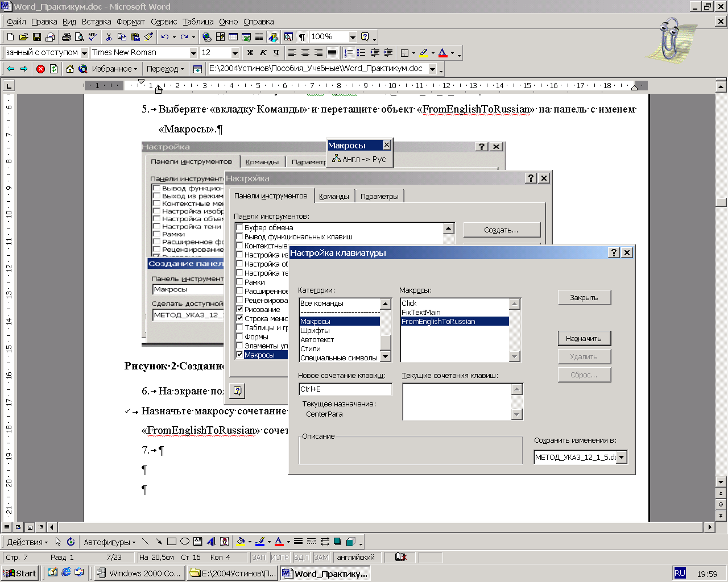Viewport: 728px width, 582px height.
Task: Select the Oval drawing tool
Action: pos(185,542)
